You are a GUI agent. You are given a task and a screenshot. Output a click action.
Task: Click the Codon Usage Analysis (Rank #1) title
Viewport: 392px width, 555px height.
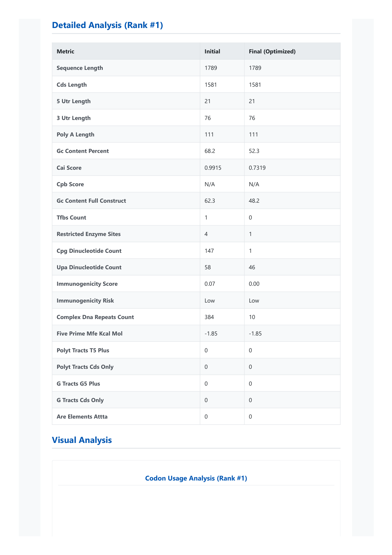pyautogui.click(x=196, y=478)
